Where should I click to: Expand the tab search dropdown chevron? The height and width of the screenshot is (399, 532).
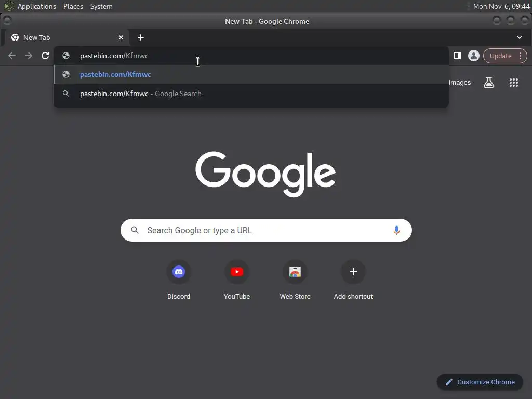point(520,37)
